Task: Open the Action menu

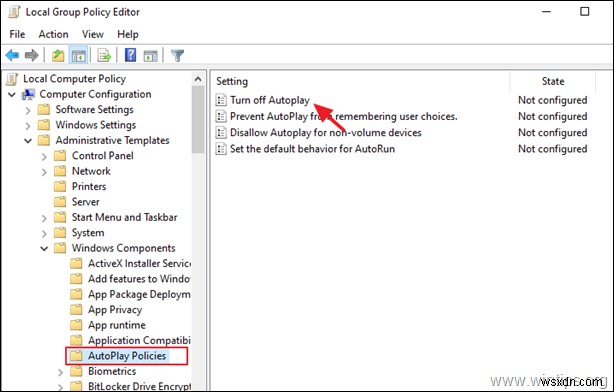Action: (53, 34)
